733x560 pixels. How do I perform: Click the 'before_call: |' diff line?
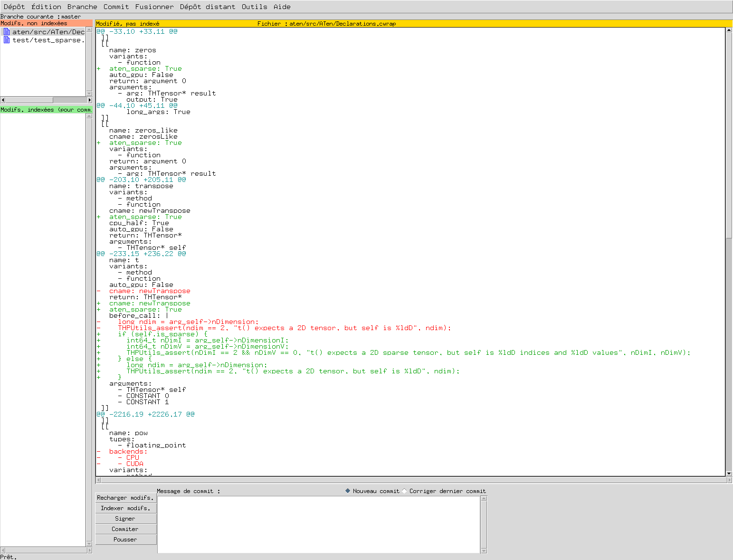139,315
